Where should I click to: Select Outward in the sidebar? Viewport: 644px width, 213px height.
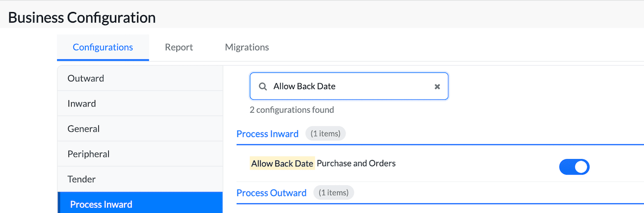pyautogui.click(x=86, y=78)
